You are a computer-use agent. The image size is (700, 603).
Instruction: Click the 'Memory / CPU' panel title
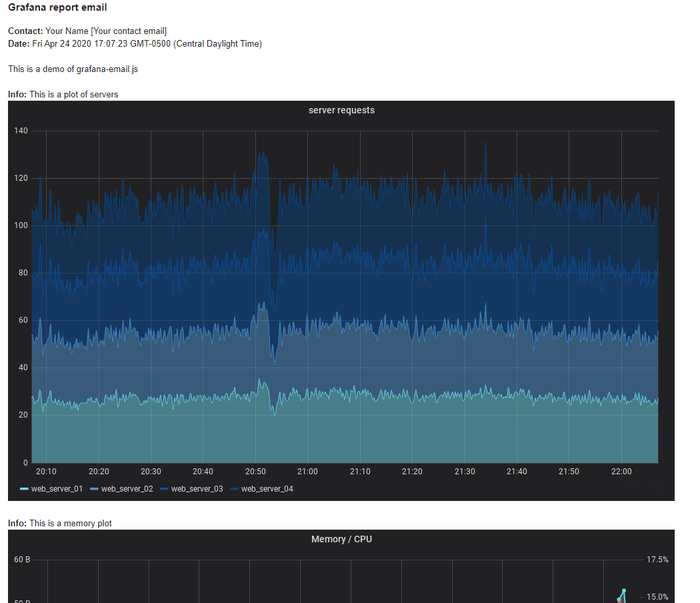(x=341, y=539)
